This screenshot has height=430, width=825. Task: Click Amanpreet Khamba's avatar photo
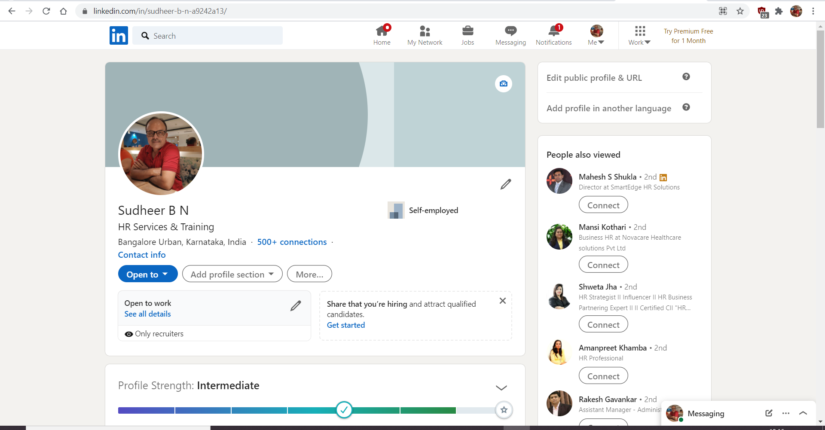pos(559,352)
